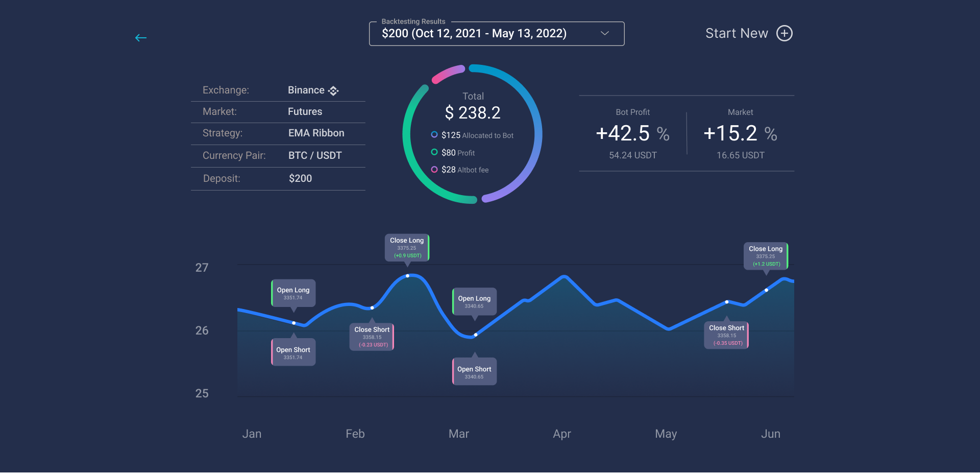Click the back arrow icon
The width and height of the screenshot is (980, 474).
pos(141,38)
